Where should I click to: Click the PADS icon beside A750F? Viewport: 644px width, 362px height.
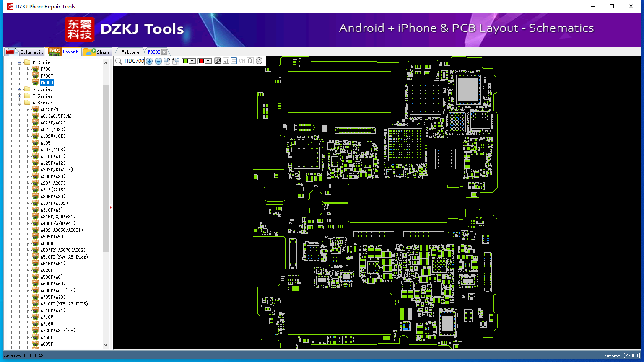coord(35,337)
